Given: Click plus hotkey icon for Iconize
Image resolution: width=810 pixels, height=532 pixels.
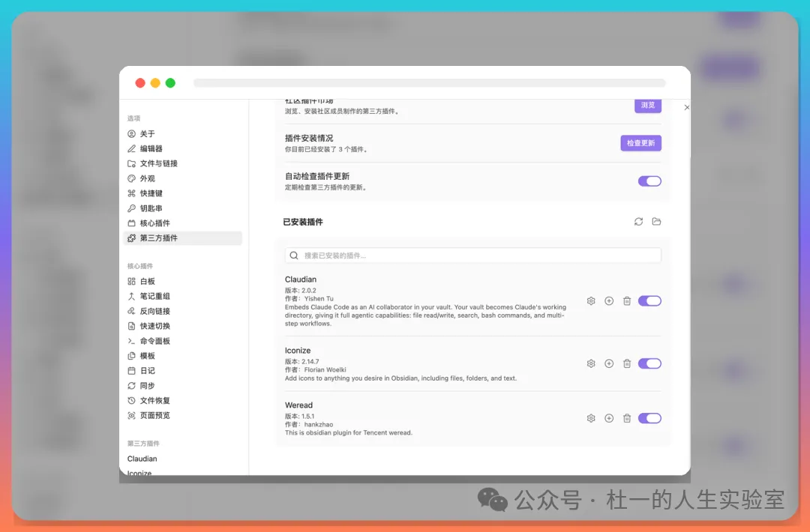Looking at the screenshot, I should [609, 363].
